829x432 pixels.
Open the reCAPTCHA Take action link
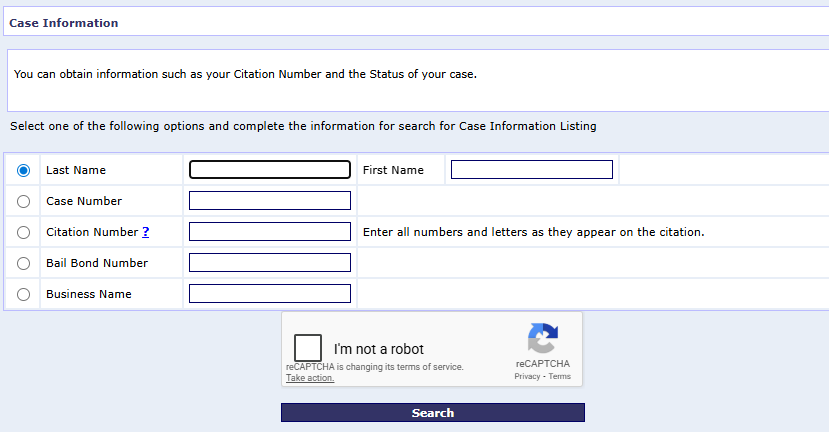pyautogui.click(x=310, y=378)
